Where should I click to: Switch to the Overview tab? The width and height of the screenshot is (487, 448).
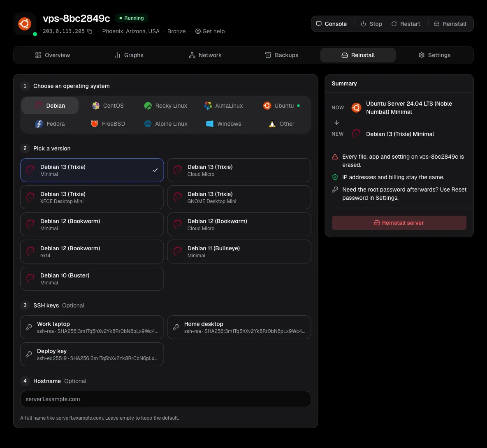[x=53, y=55]
